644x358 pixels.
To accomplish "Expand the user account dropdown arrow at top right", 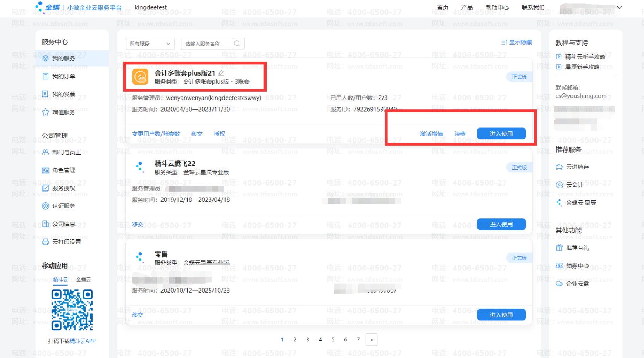I will click(619, 7).
